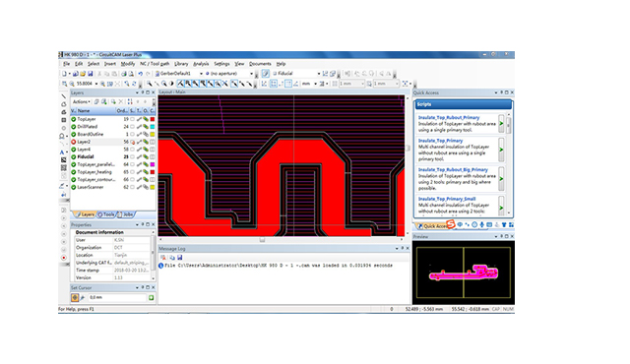Click the pin icon of Quick Access panel
630x364 pixels.
click(x=501, y=92)
